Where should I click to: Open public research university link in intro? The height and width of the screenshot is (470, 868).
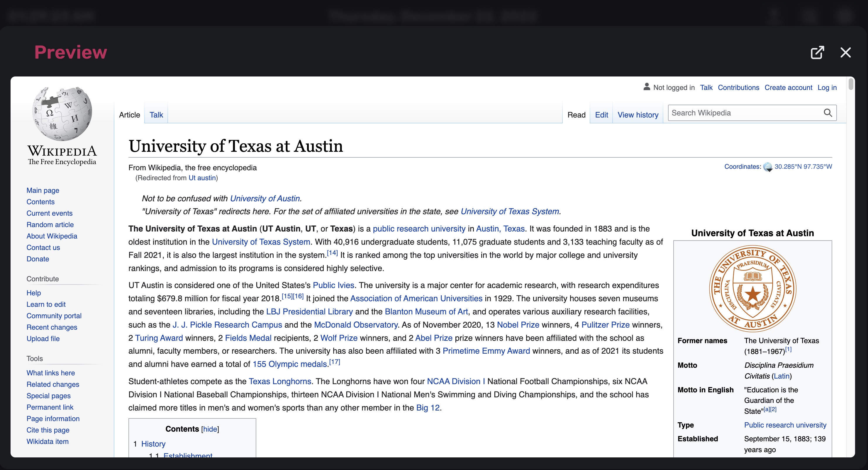pyautogui.click(x=419, y=229)
